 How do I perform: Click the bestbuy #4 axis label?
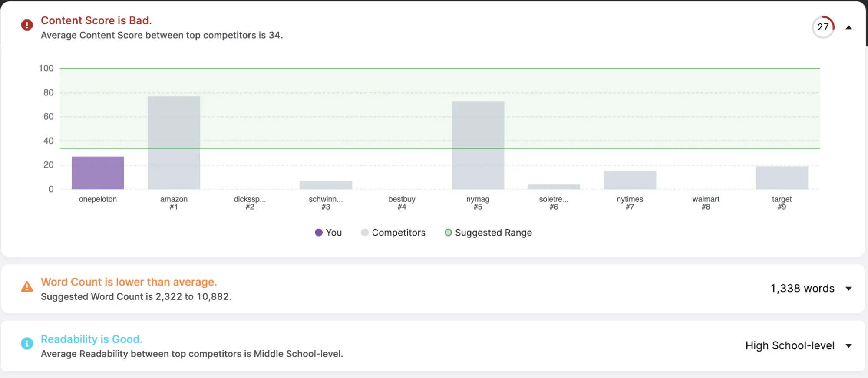[402, 203]
